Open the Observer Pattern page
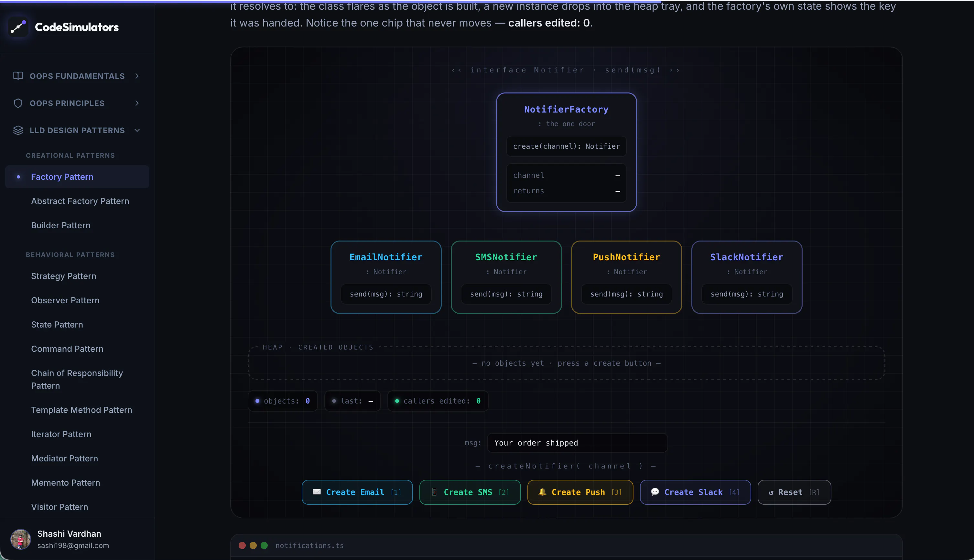Viewport: 974px width, 560px height. click(65, 300)
